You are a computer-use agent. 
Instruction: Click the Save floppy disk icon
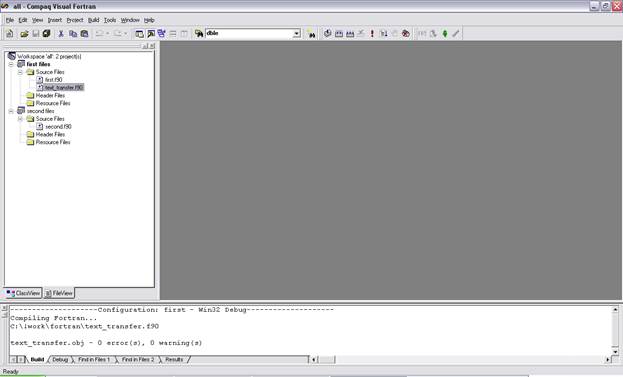35,34
